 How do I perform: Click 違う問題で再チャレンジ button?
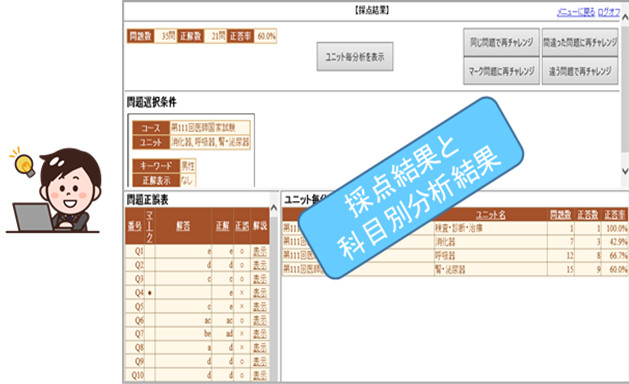(580, 71)
